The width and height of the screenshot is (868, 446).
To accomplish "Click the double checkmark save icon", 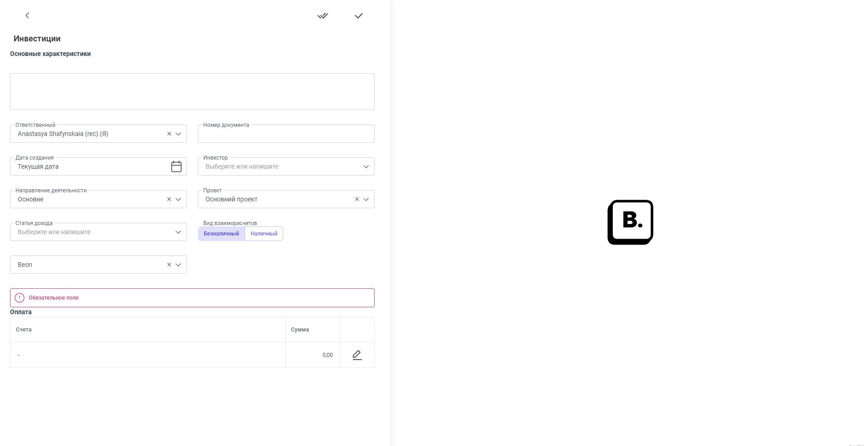I will pos(323,16).
